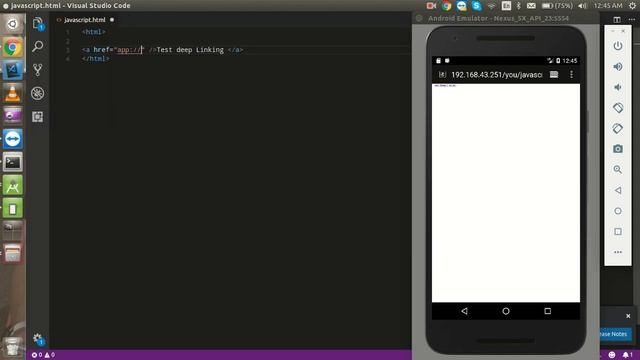Click the emulator toolbar Overview square
The width and height of the screenshot is (640, 360).
pyautogui.click(x=618, y=231)
